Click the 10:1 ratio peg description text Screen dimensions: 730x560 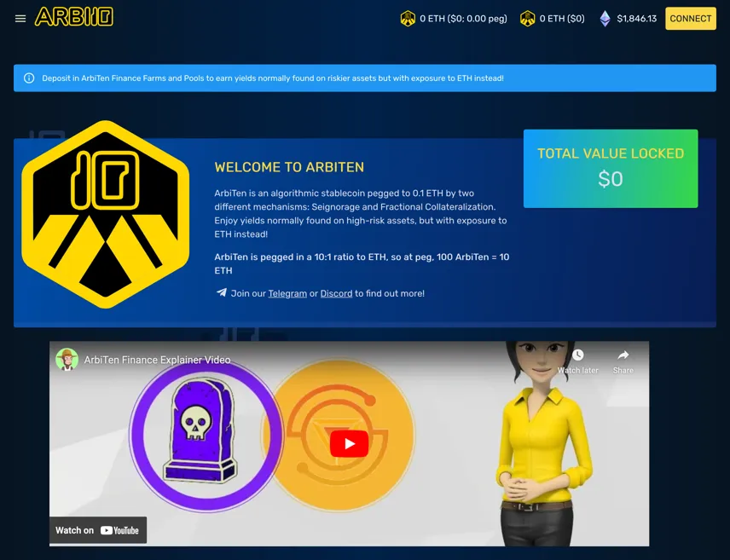pyautogui.click(x=362, y=263)
